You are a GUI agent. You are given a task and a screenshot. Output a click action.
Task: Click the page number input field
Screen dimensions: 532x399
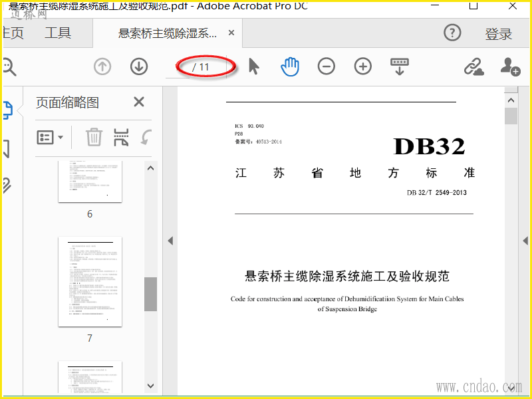pos(178,67)
